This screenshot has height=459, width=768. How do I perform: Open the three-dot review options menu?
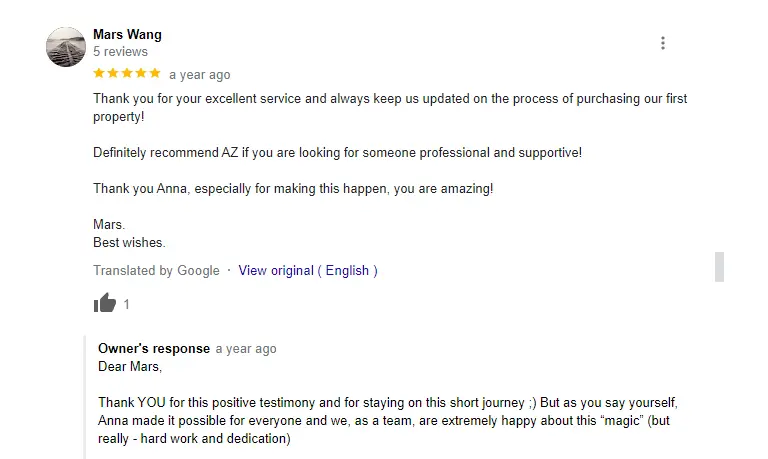pos(663,43)
